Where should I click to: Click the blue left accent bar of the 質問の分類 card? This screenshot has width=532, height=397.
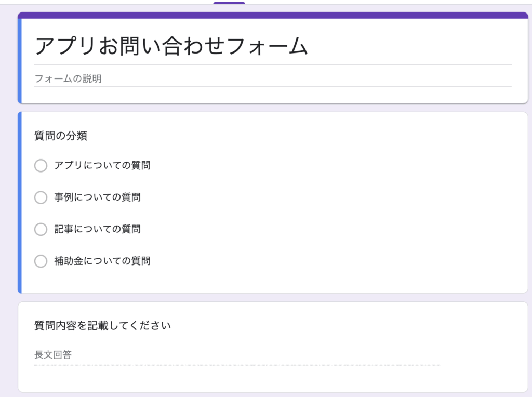pyautogui.click(x=20, y=203)
